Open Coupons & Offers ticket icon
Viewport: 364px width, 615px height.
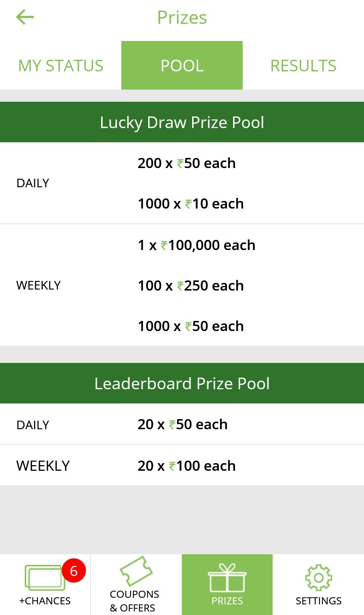point(135,571)
